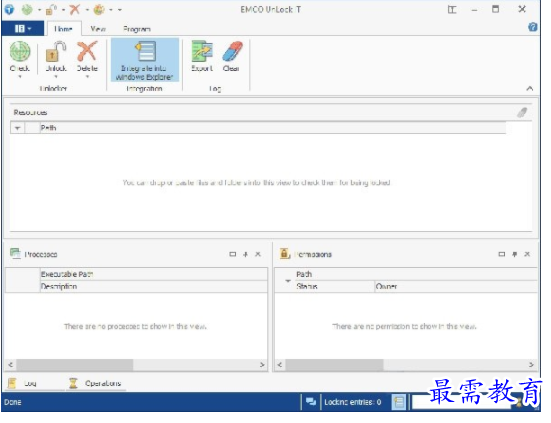Open dropdown next to quick access Unlock icon
The image size is (551, 423).
[x=63, y=10]
